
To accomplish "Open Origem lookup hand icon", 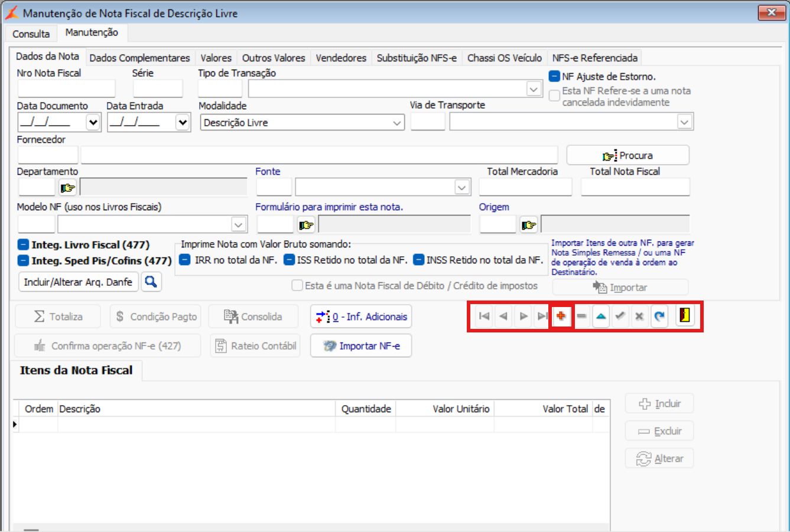I will [528, 225].
